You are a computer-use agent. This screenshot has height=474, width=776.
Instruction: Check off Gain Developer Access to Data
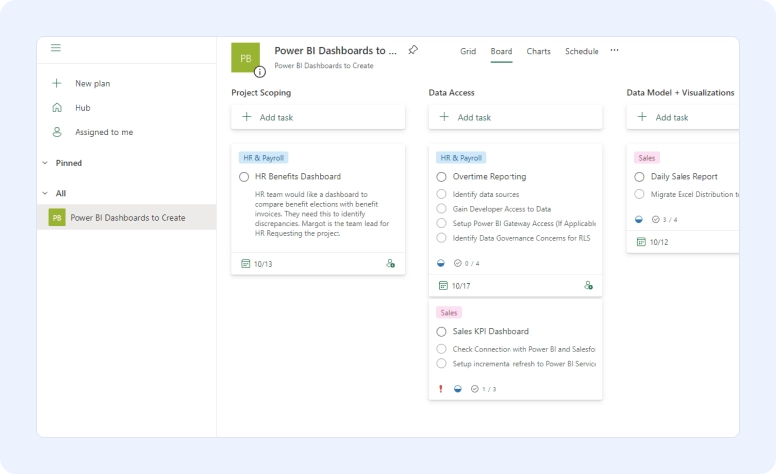tap(441, 209)
